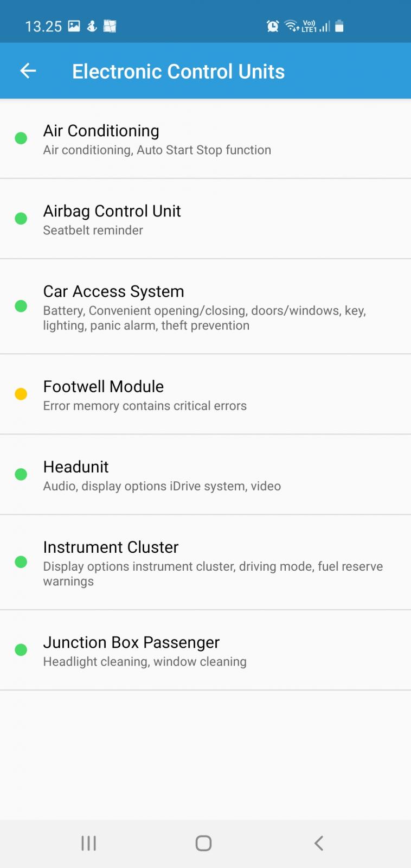Tap the yellow status dot beside Footwell Module
Image resolution: width=411 pixels, height=868 pixels.
(x=21, y=394)
